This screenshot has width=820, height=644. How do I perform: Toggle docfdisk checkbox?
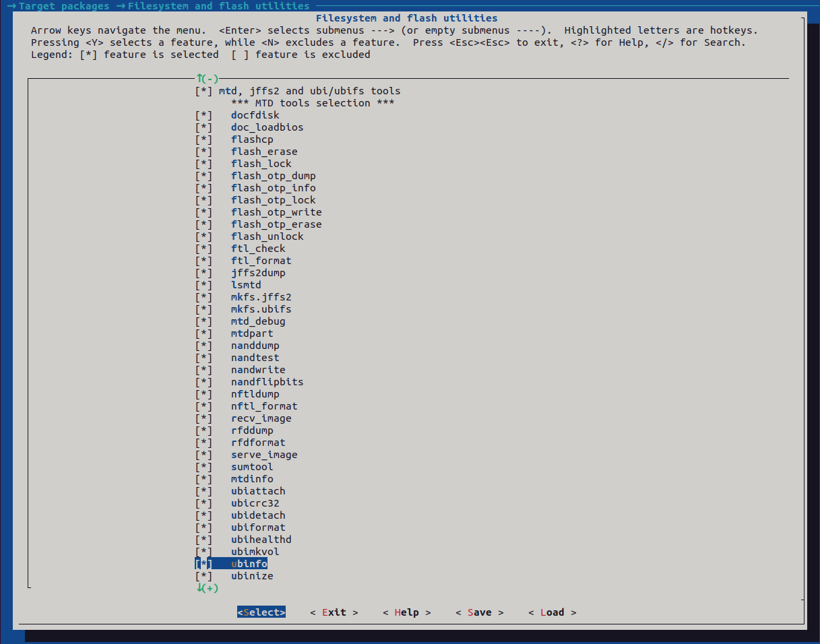tap(203, 115)
